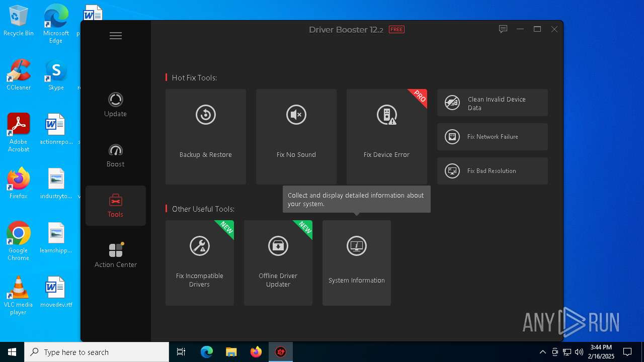Open the feedback chat icon in the title bar
Screen dimensions: 644x362
(503, 29)
